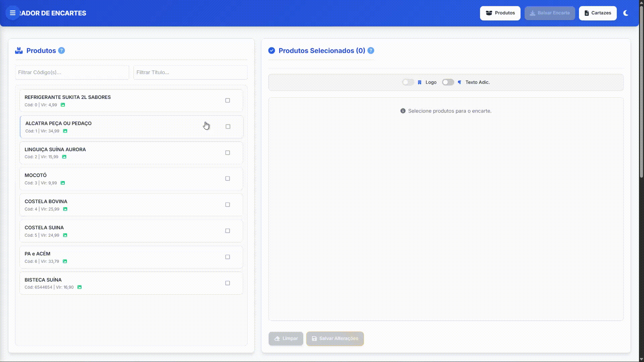Select LINGUIÇA SUÍNA AURORA checkbox
The width and height of the screenshot is (644, 362).
(x=228, y=153)
